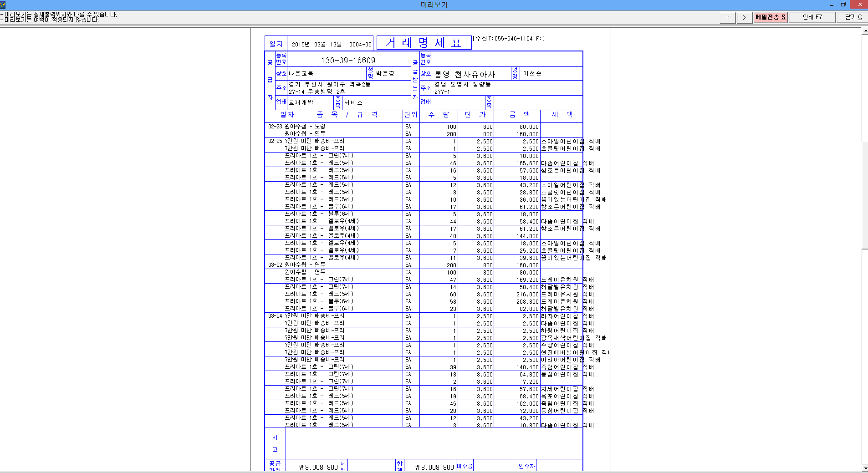Click the 단위 column header
This screenshot has height=473, width=868.
411,115
